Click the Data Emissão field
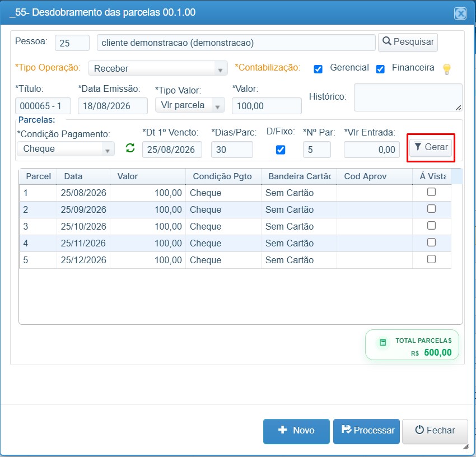 click(113, 106)
